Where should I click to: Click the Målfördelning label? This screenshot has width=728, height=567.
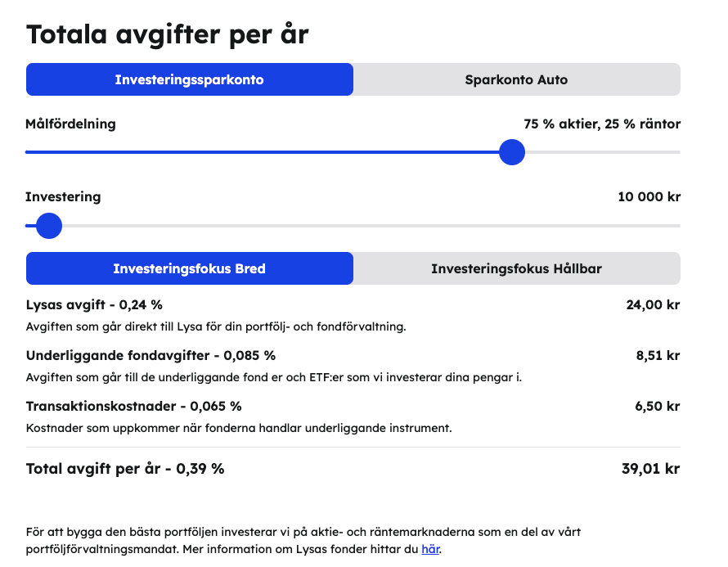point(70,124)
